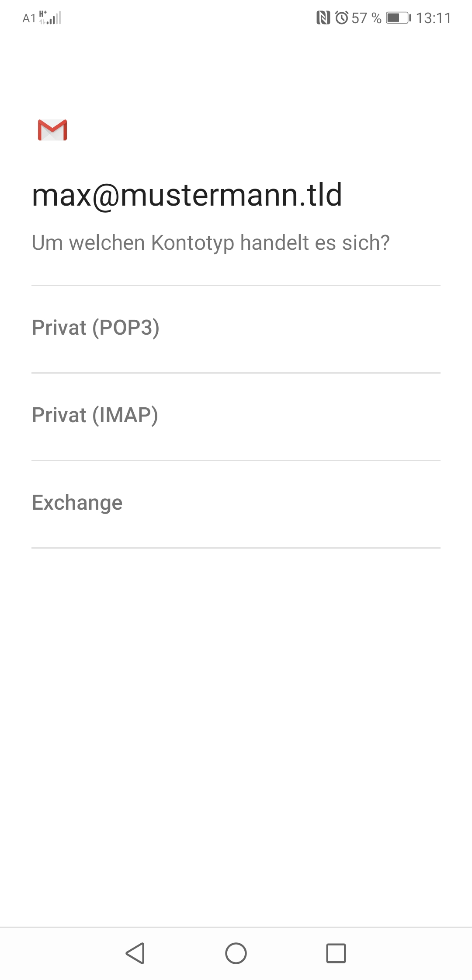
Task: Tap the alarm clock status icon
Action: point(342,18)
